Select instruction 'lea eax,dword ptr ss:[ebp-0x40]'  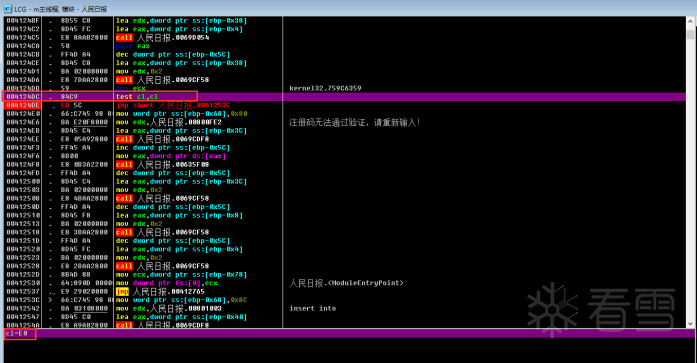point(181,317)
